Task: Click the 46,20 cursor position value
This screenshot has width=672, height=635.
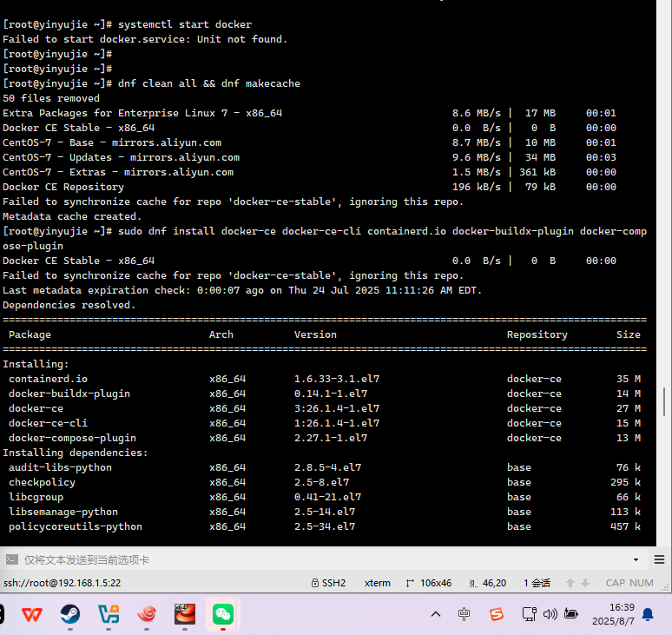Action: tap(494, 583)
